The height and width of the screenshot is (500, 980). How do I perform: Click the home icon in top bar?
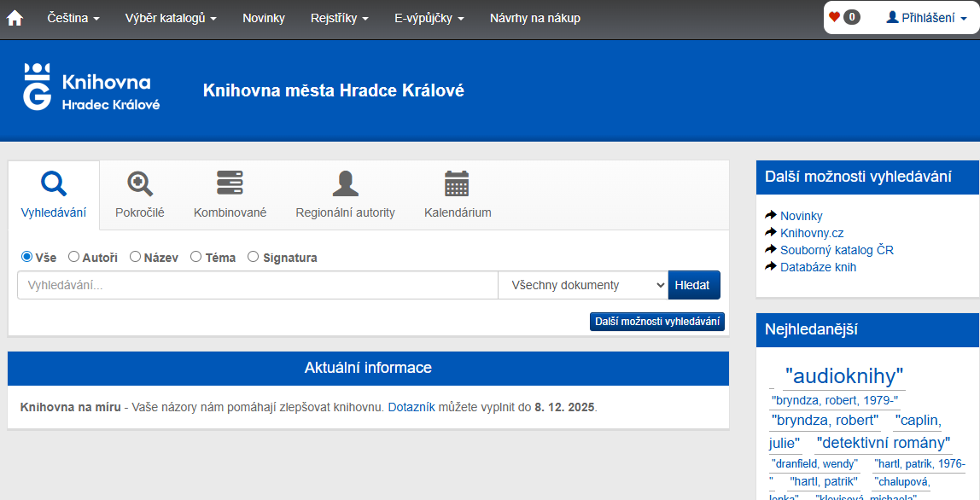[15, 18]
